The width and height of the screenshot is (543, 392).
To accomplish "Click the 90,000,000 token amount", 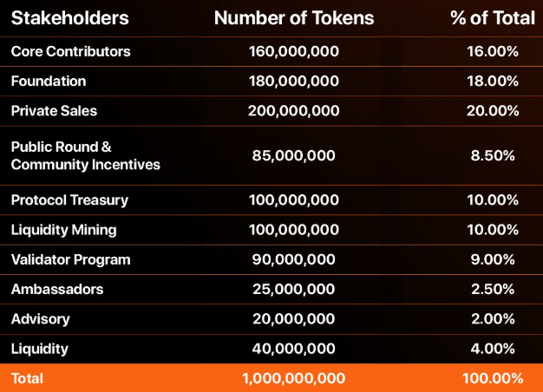I will click(294, 259).
